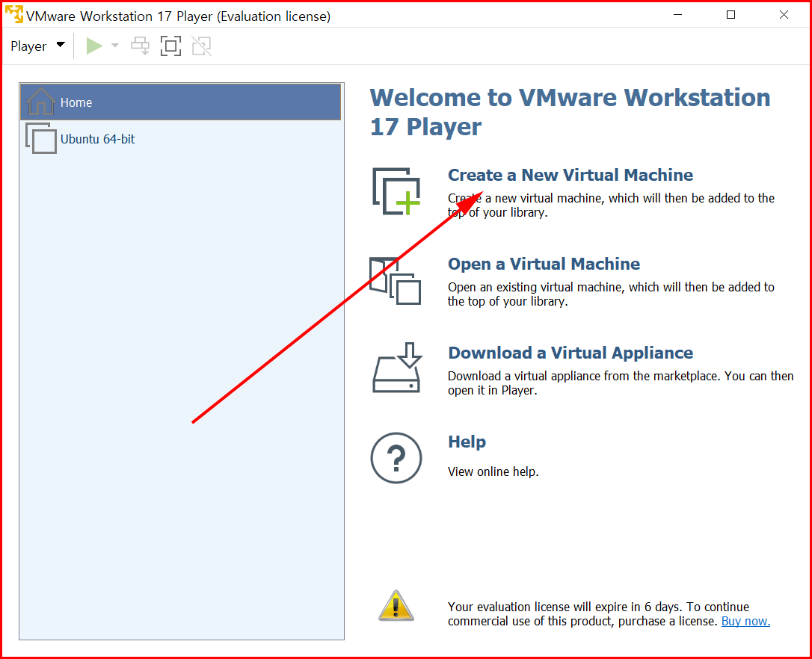Click 'Welcome to VMware Workstation 17 Player' title

(x=570, y=112)
